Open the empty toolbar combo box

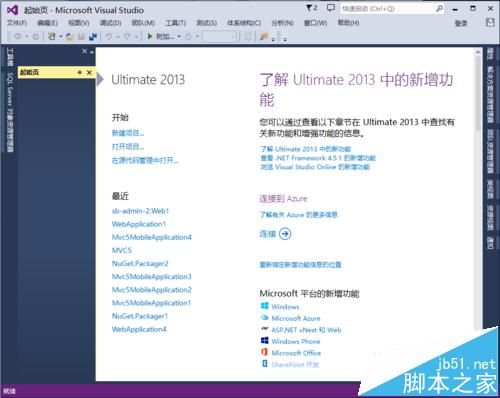click(220, 36)
